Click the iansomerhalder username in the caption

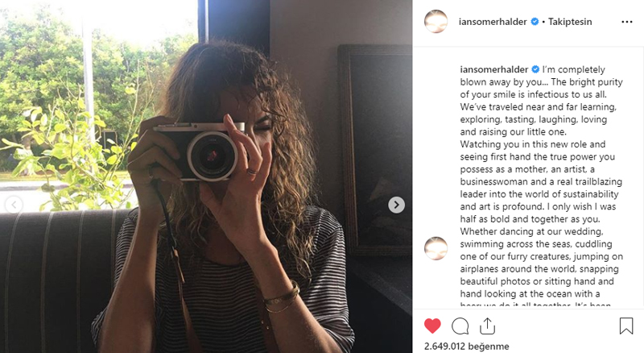point(493,69)
